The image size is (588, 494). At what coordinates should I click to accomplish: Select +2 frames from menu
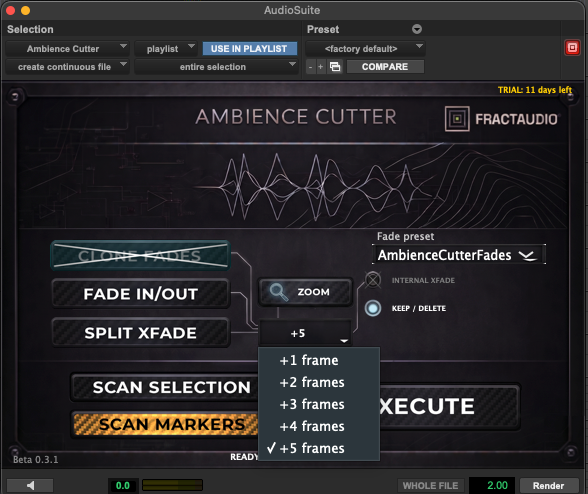(319, 383)
